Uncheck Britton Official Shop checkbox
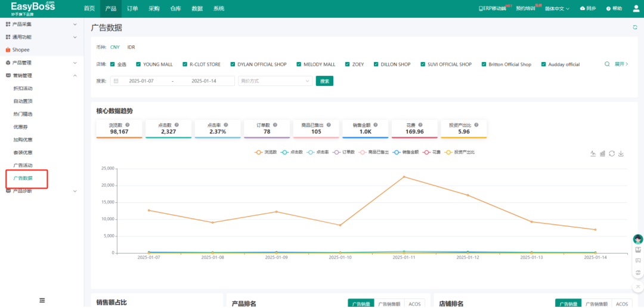This screenshot has height=308, width=644. pyautogui.click(x=484, y=64)
